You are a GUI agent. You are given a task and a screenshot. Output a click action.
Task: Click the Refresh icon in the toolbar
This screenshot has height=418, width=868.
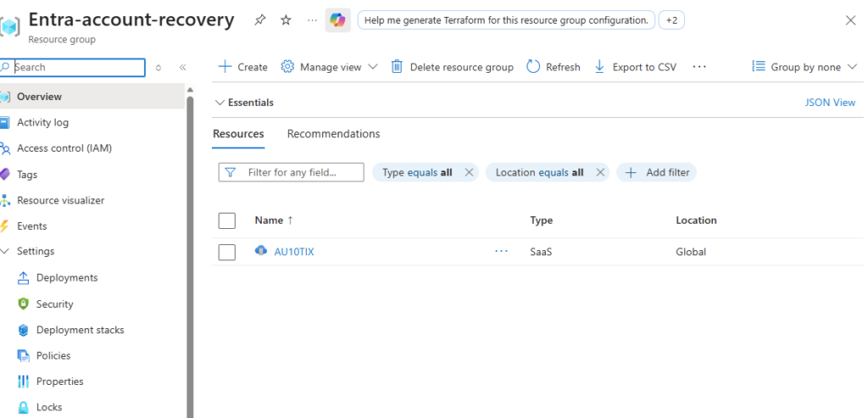pyautogui.click(x=533, y=67)
